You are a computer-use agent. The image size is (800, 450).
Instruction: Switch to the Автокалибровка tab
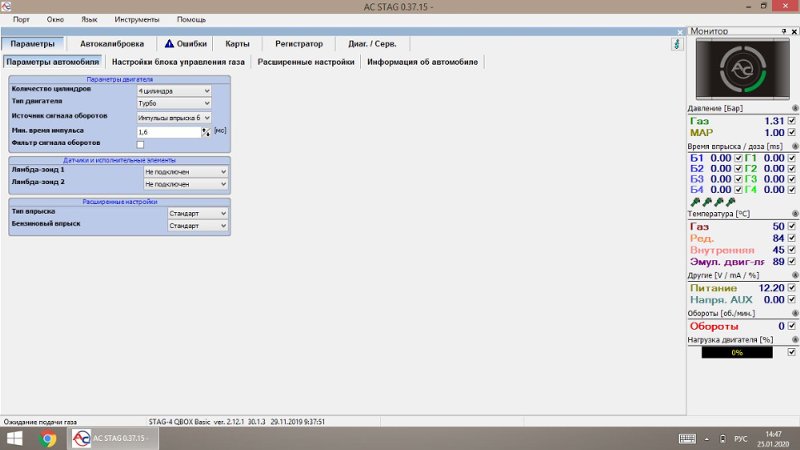(x=112, y=44)
